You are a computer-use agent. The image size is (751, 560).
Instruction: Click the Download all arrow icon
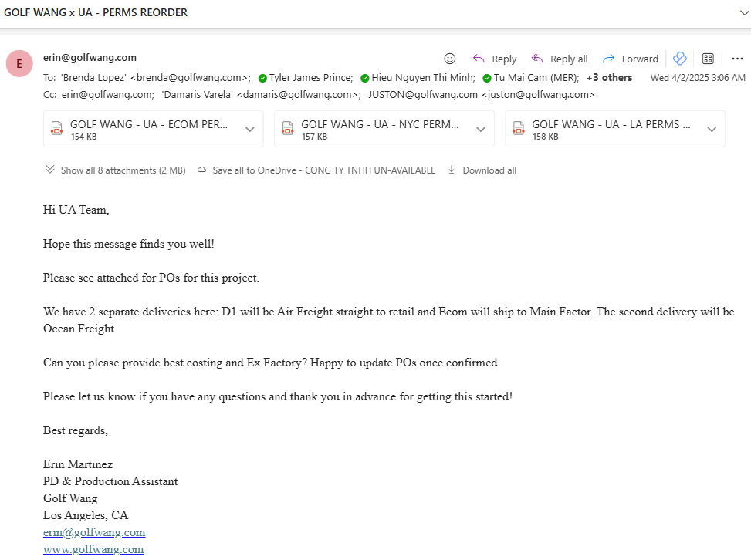click(452, 170)
